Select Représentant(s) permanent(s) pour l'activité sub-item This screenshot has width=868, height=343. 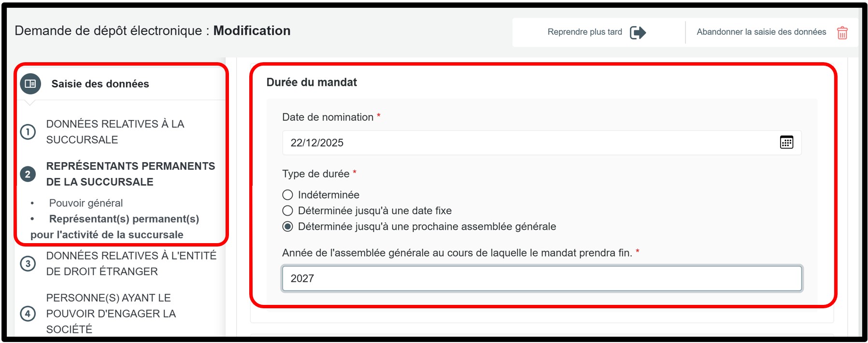click(x=124, y=220)
